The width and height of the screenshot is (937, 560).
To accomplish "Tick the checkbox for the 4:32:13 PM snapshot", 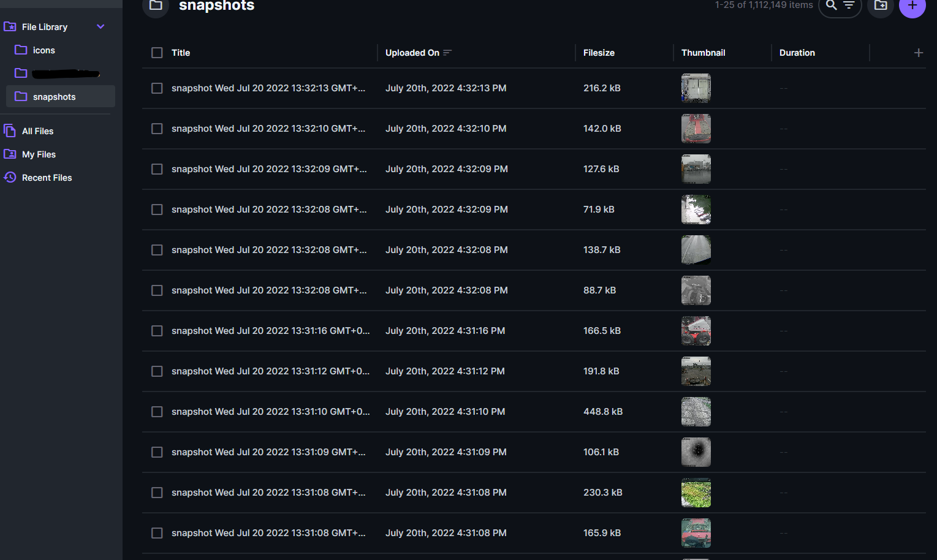I will tap(157, 88).
